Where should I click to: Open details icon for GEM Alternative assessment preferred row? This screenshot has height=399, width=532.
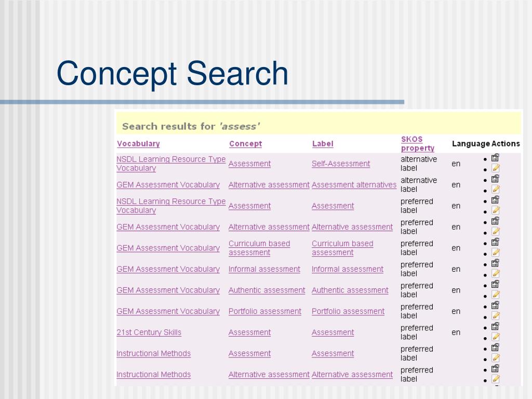495,221
